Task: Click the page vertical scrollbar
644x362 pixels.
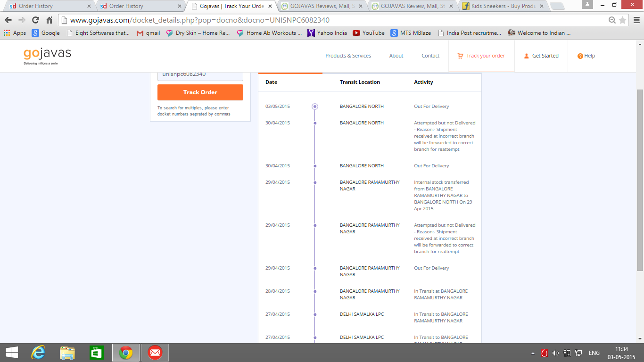Action: tap(640, 179)
